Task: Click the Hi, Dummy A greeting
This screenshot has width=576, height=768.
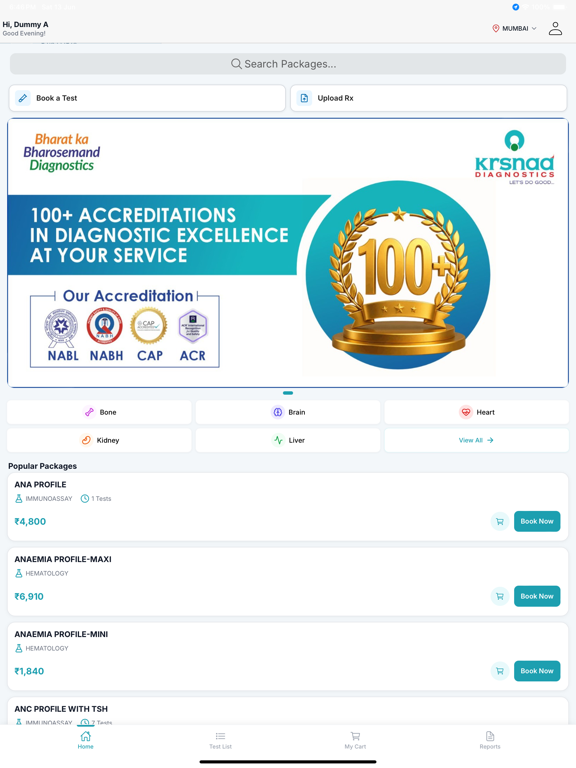Action: (x=25, y=24)
